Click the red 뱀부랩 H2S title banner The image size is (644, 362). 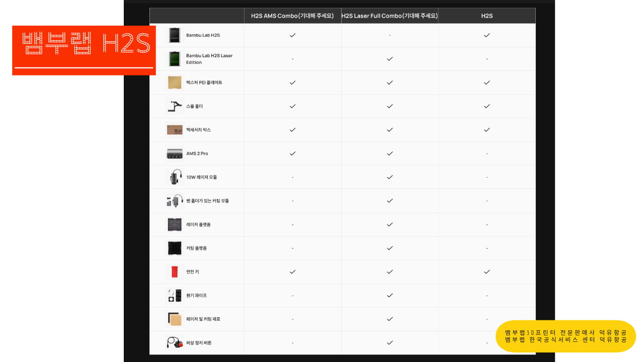pos(84,50)
